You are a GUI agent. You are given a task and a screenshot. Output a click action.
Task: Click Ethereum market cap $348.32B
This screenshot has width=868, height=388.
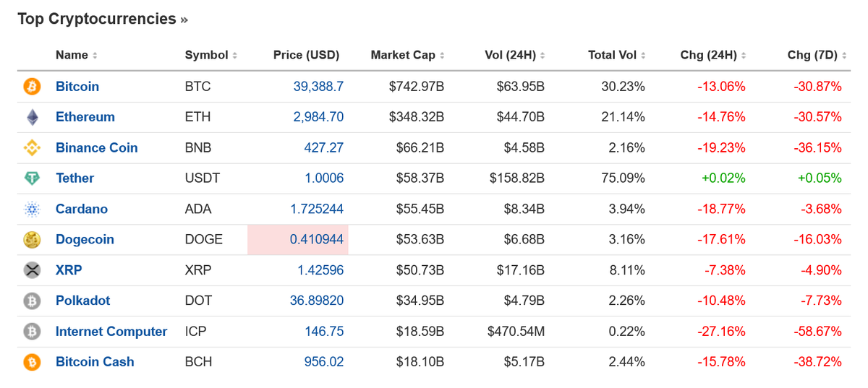coord(417,117)
